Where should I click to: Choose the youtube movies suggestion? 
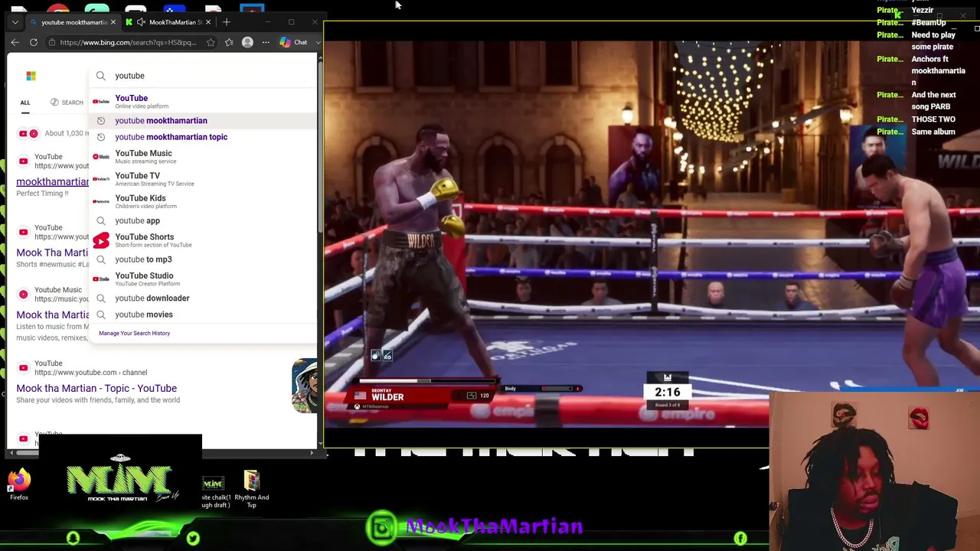[x=203, y=315]
